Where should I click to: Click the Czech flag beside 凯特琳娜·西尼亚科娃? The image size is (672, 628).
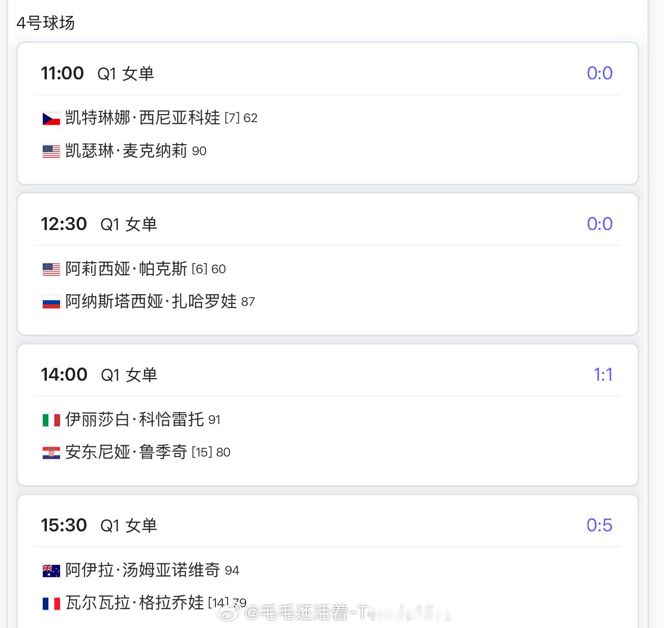(51, 119)
